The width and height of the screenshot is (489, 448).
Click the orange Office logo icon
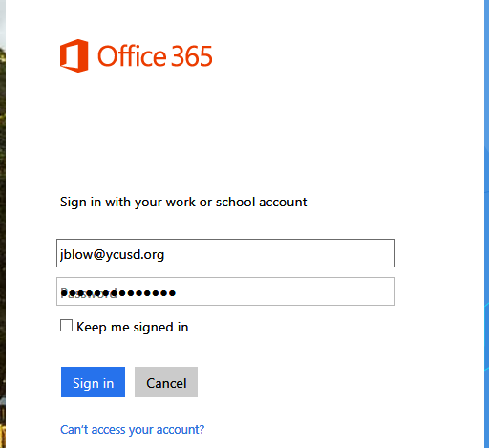(74, 55)
